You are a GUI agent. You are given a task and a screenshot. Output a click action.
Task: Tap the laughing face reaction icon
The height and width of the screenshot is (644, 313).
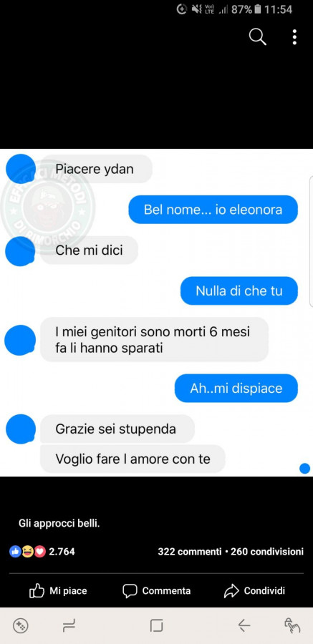[x=27, y=552]
